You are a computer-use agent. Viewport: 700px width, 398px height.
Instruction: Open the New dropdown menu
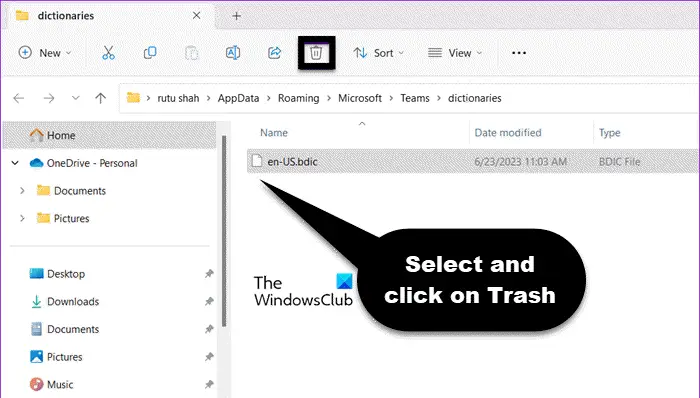pos(45,53)
